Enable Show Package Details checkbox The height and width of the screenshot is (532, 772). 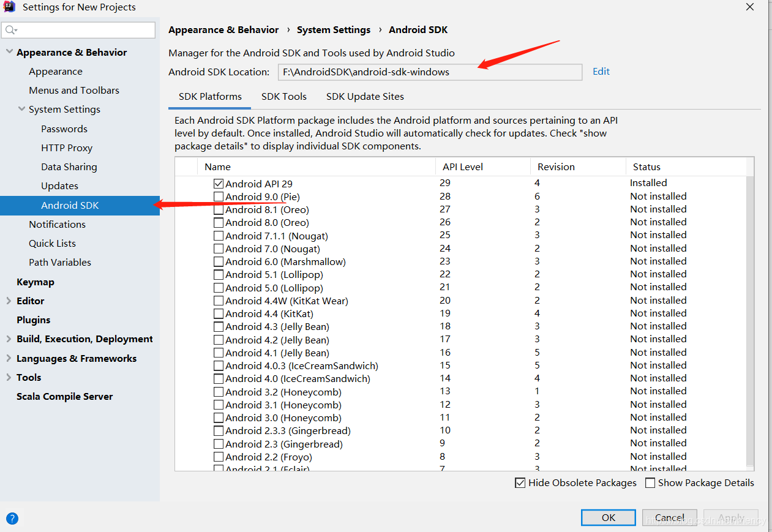650,482
